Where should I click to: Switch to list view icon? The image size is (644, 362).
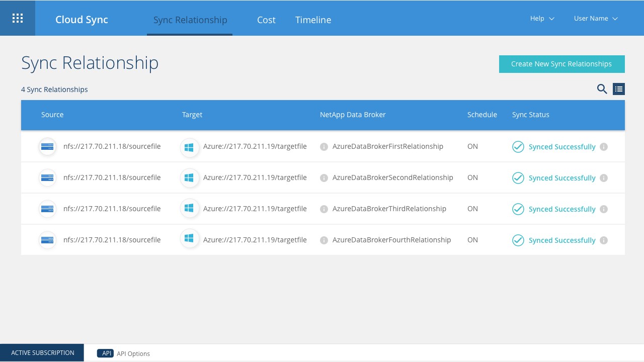point(619,89)
